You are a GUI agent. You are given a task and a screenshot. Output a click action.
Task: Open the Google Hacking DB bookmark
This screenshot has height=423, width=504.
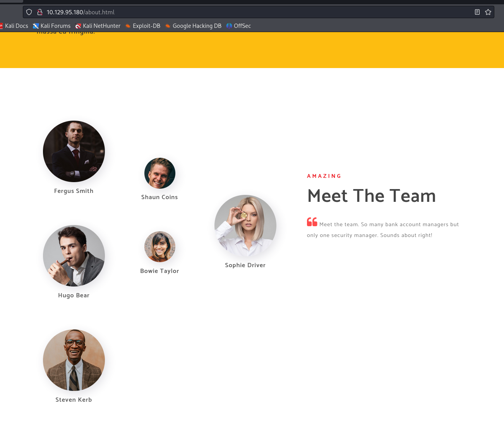pos(193,26)
